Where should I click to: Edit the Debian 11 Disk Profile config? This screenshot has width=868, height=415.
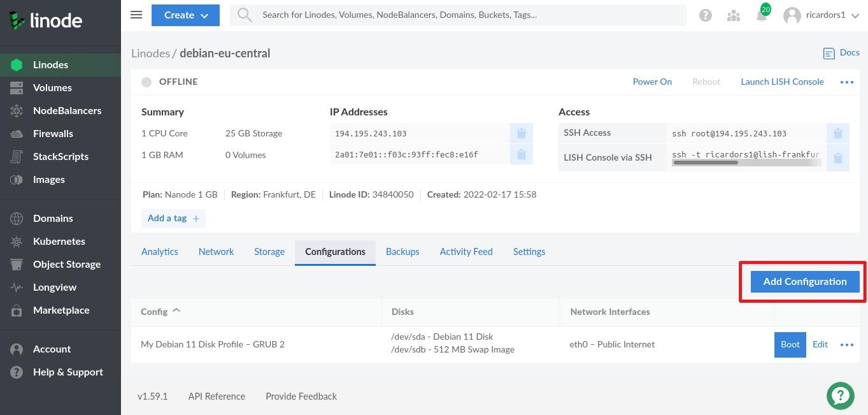tap(820, 344)
